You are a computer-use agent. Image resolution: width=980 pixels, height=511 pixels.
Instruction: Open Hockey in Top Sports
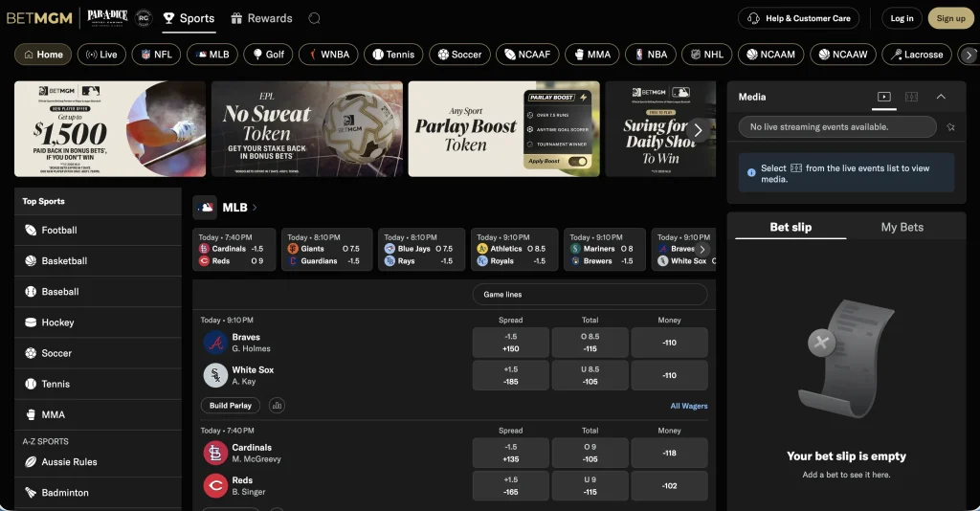99,322
